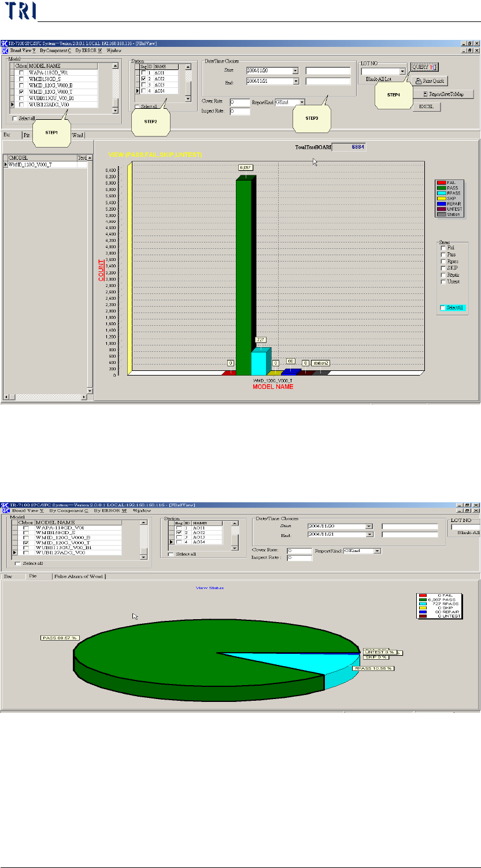Image resolution: width=481 pixels, height=868 pixels.
Task: Tick WMIB158GD_S model in pie chart window
Action: click(x=25, y=533)
